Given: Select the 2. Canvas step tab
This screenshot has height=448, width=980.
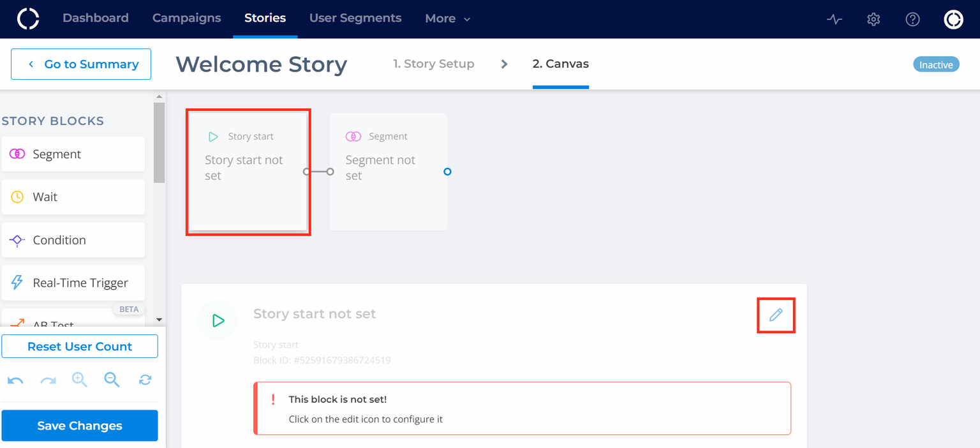Looking at the screenshot, I should click(561, 64).
